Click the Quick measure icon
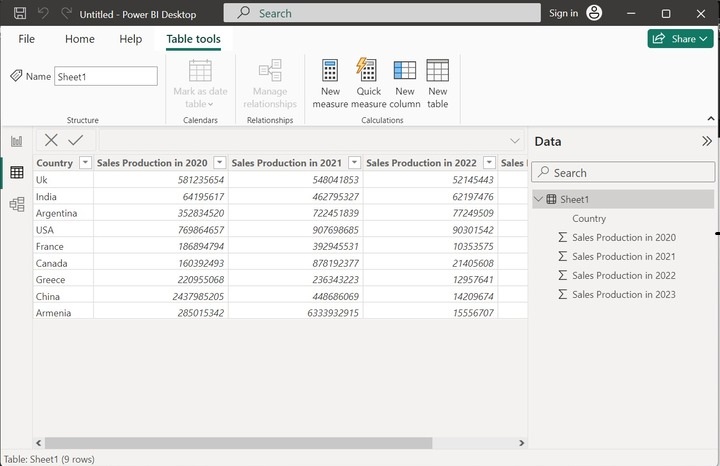Screen dimensions: 720x466 point(368,72)
